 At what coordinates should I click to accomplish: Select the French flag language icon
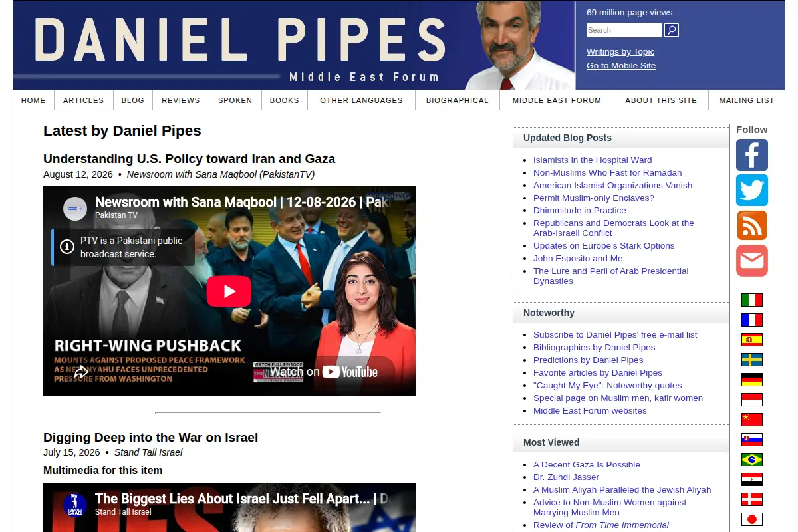752,320
